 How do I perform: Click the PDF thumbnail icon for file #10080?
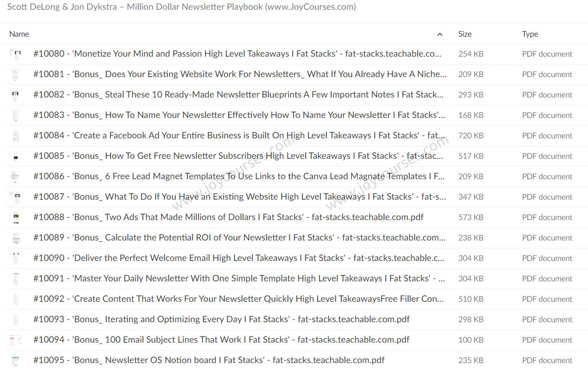pyautogui.click(x=15, y=54)
